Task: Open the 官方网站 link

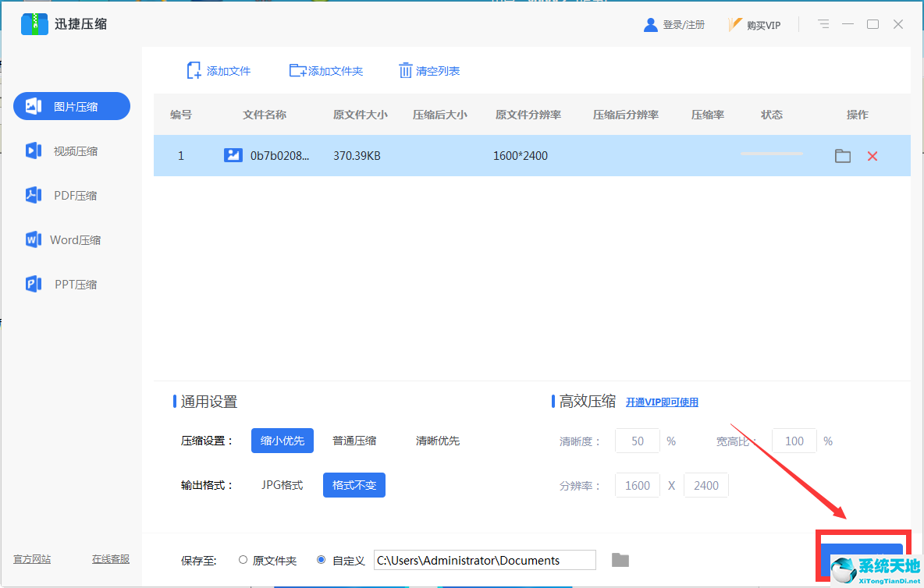Action: (x=33, y=559)
